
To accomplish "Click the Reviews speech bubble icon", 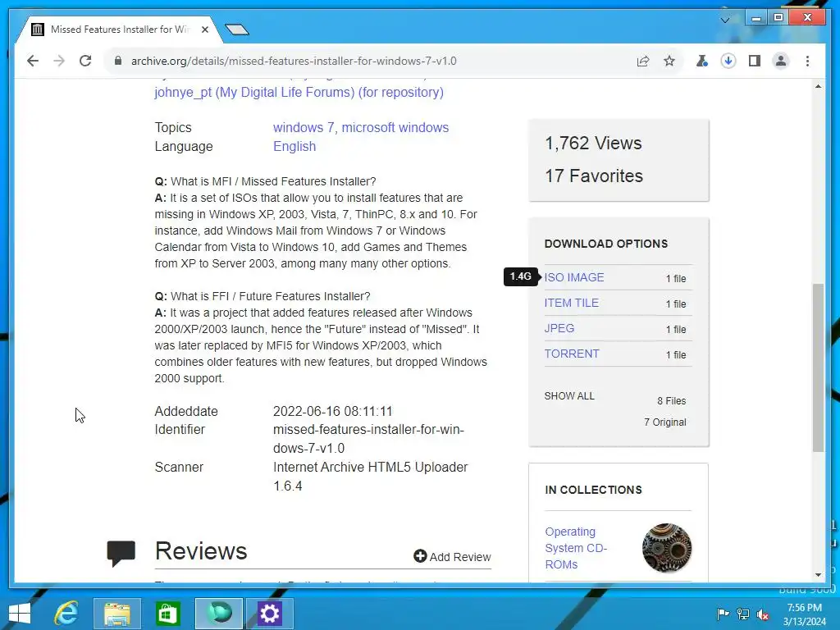I will pos(121,554).
